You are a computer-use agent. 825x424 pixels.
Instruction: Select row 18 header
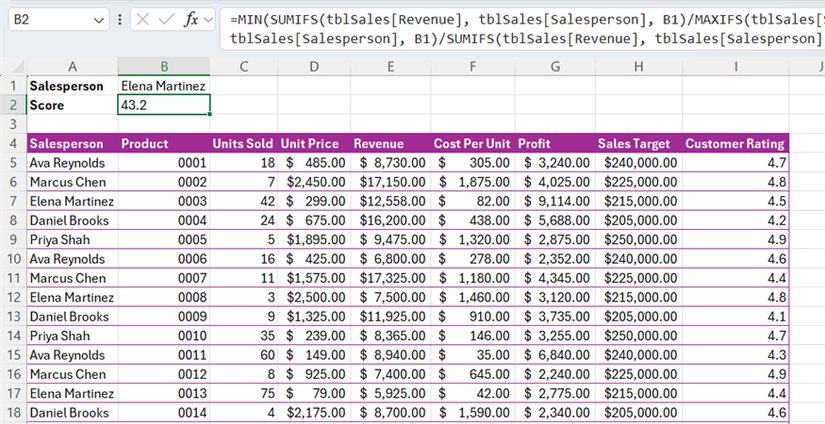tap(14, 413)
